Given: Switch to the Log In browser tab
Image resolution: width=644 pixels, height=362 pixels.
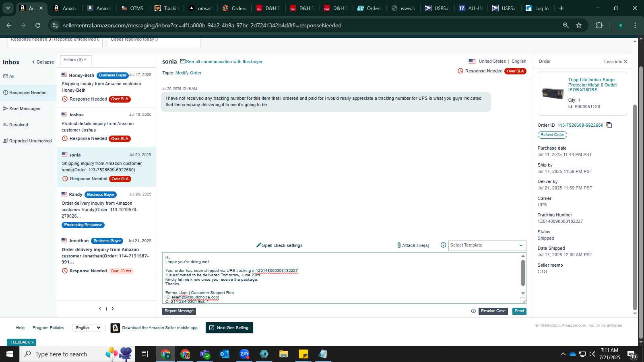Looking at the screenshot, I should click(x=538, y=8).
